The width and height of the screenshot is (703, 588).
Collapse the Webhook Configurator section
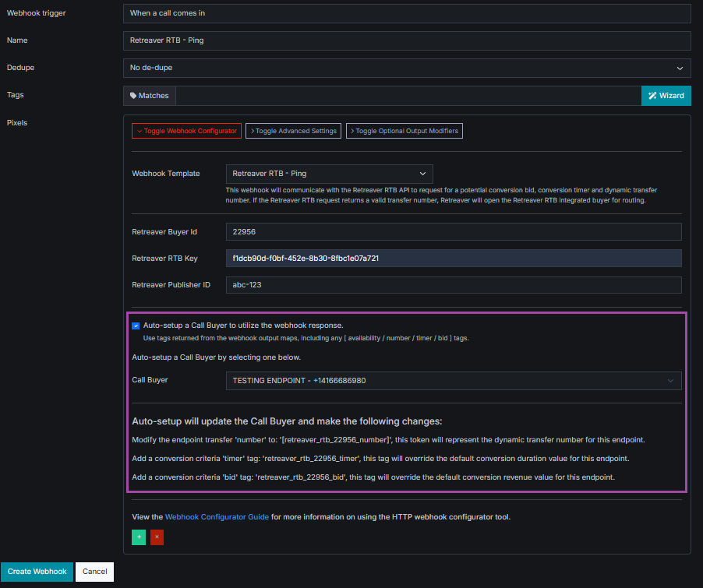point(186,131)
